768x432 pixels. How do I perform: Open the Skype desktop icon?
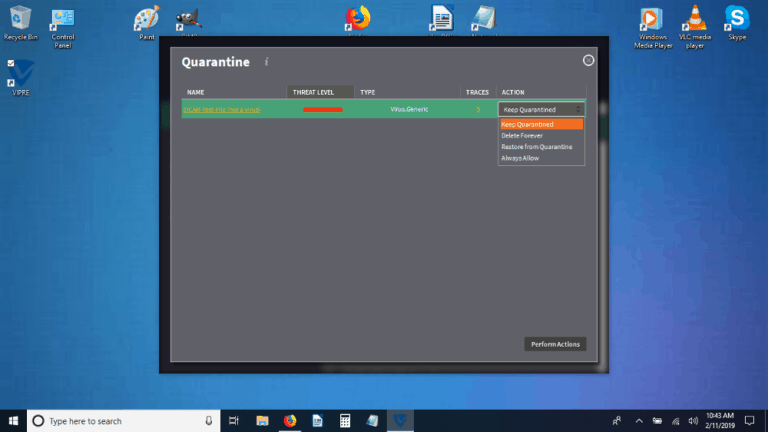[x=737, y=23]
